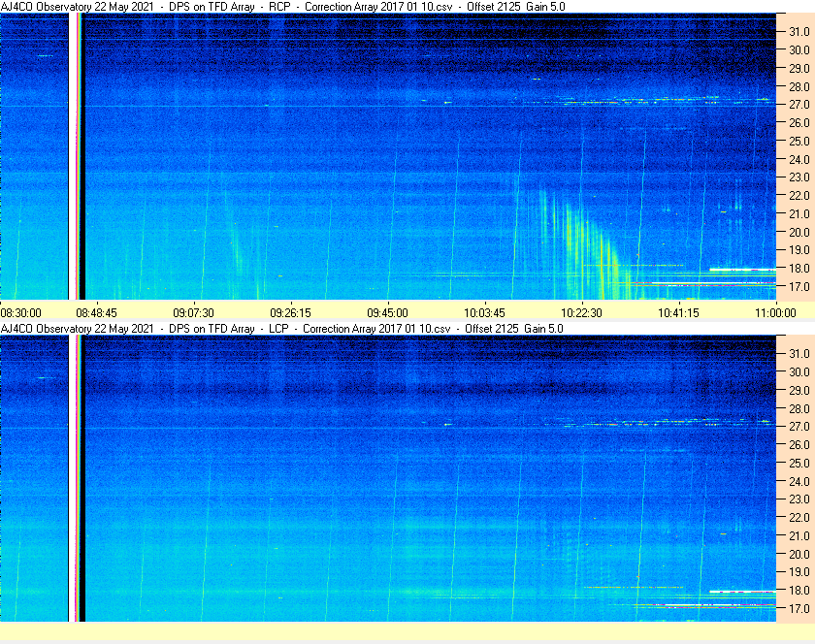Click the 29.0 frequency label on LCP plot
815x644 pixels.
coord(799,390)
